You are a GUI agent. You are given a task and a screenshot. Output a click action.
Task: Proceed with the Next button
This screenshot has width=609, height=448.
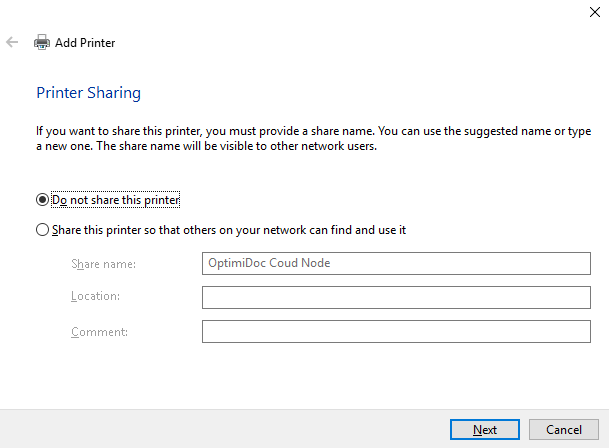click(485, 430)
